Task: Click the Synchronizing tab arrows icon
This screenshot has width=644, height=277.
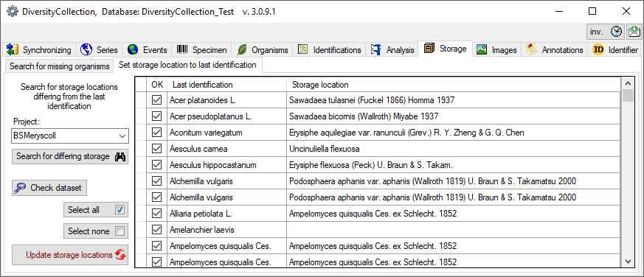Action: coord(13,49)
